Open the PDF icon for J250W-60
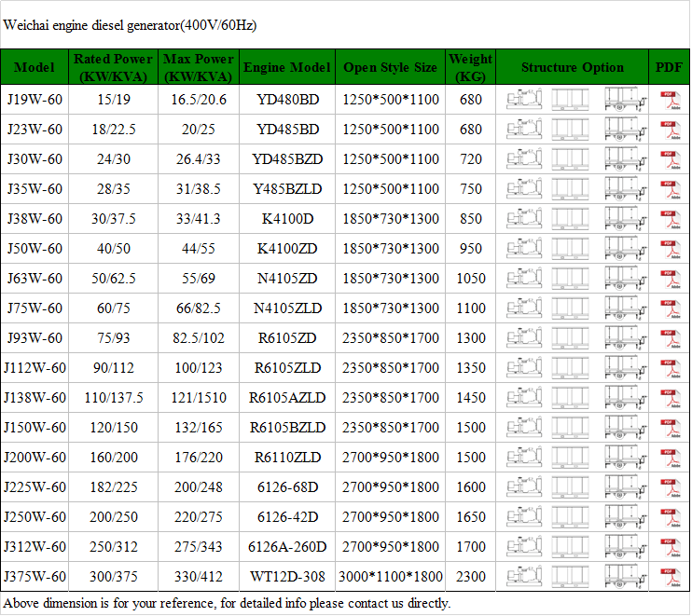The width and height of the screenshot is (692, 616). 671,517
